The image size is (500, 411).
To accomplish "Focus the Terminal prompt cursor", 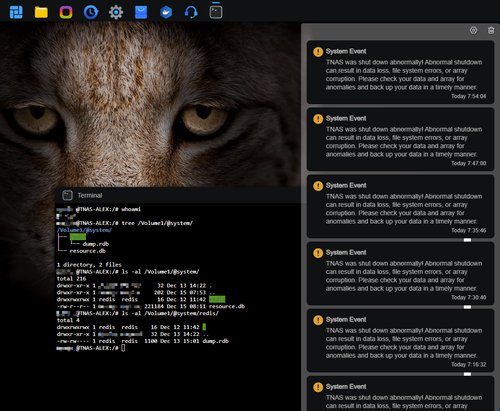I will [x=123, y=348].
